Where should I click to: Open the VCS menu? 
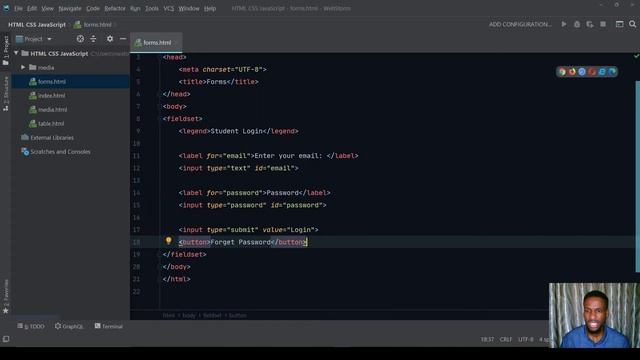[169, 8]
